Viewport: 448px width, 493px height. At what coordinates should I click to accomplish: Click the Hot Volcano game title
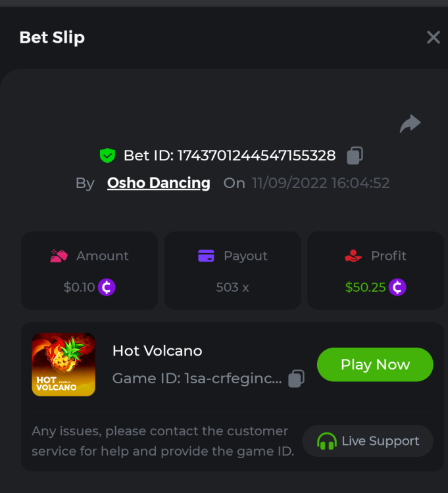(157, 351)
